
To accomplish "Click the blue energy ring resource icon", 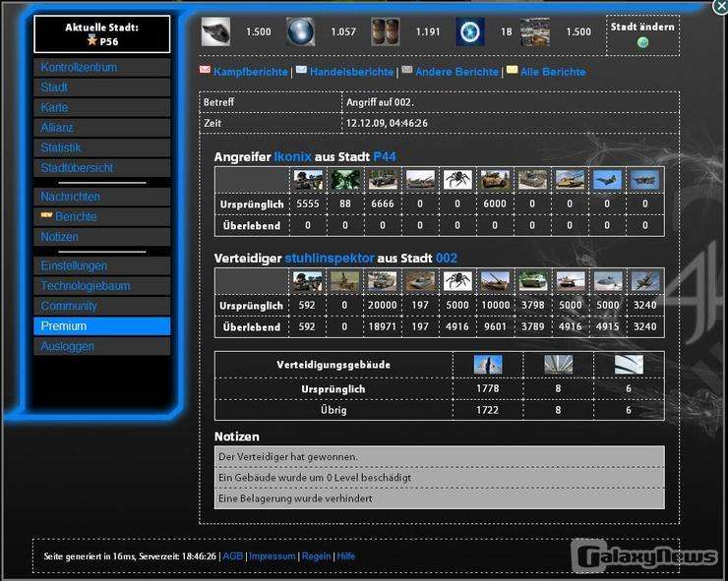I will pyautogui.click(x=470, y=31).
